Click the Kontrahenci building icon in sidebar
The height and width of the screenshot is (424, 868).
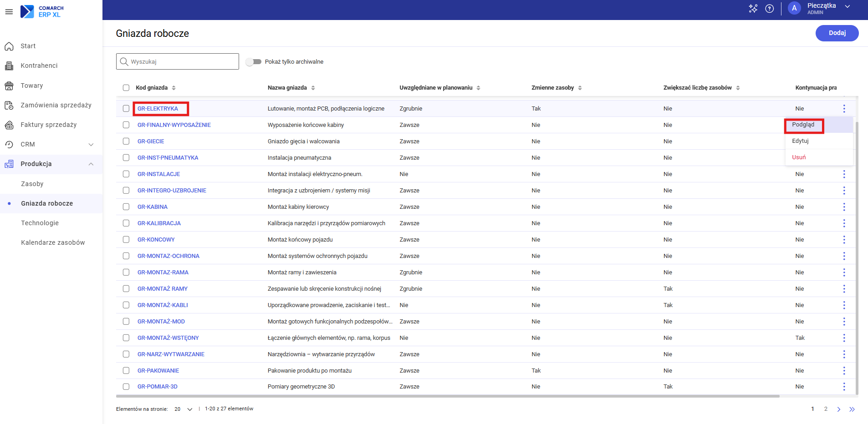pos(9,66)
